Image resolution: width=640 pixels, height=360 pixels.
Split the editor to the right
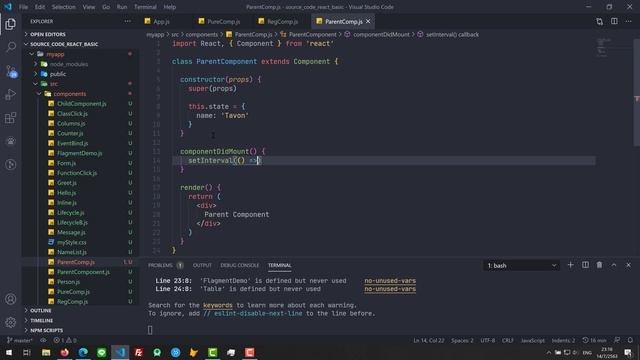tap(614, 21)
